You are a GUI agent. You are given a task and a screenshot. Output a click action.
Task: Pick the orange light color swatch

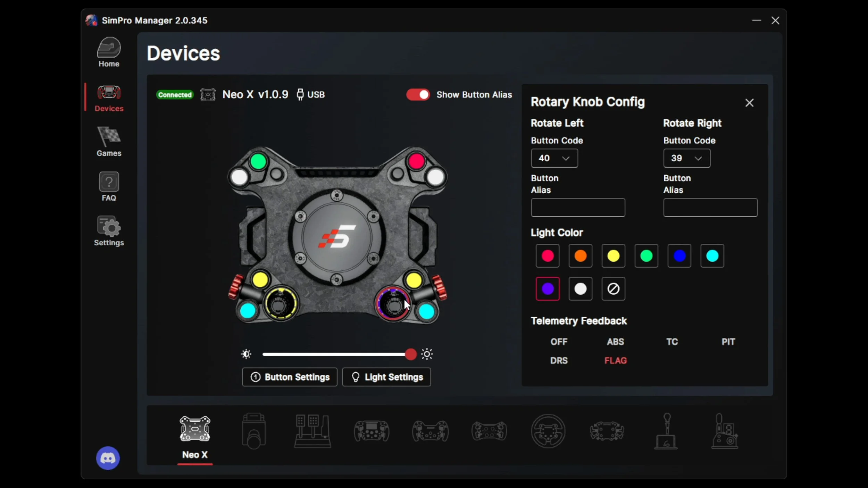[580, 256]
